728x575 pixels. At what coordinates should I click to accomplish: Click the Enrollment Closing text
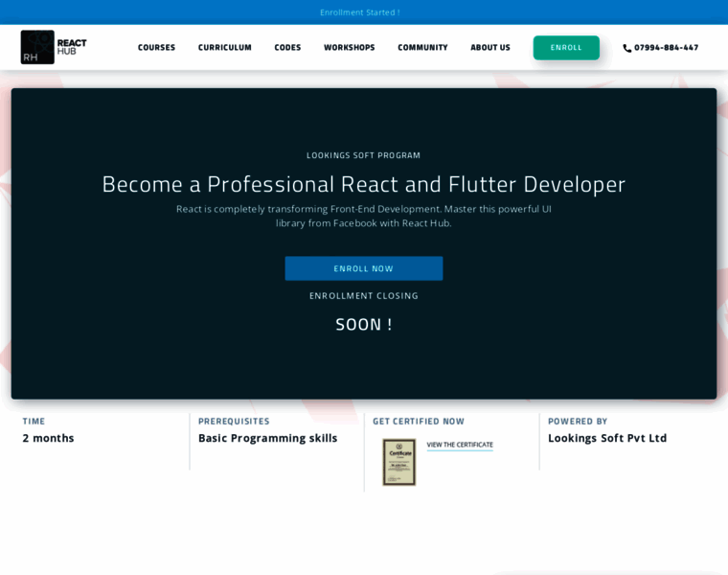pyautogui.click(x=364, y=296)
